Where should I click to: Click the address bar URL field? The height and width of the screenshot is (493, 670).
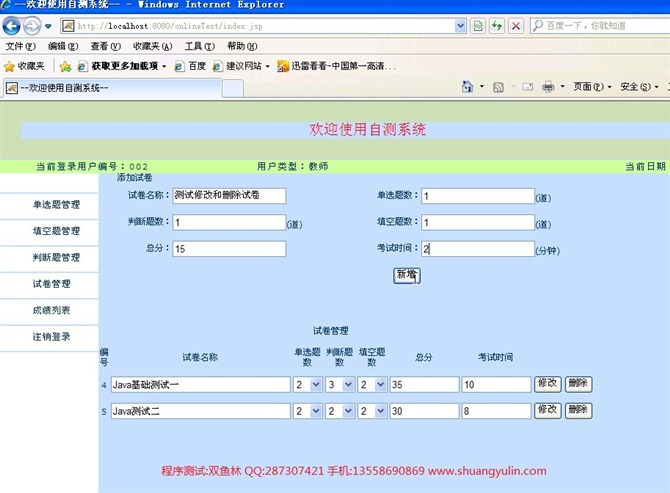click(x=258, y=26)
